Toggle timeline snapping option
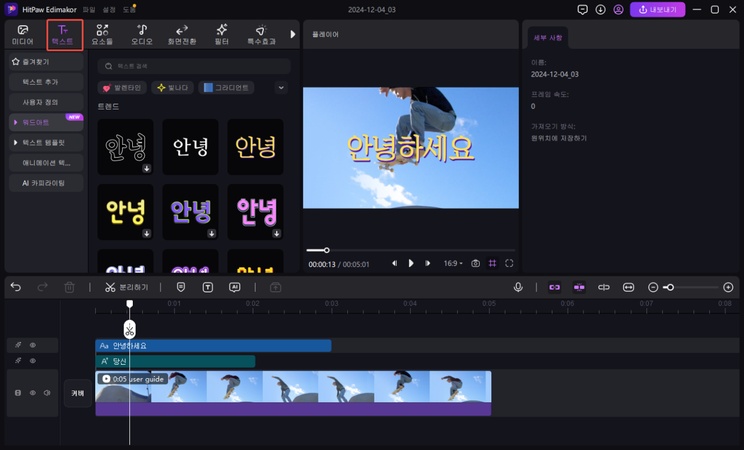The height and width of the screenshot is (450, 744). (579, 287)
